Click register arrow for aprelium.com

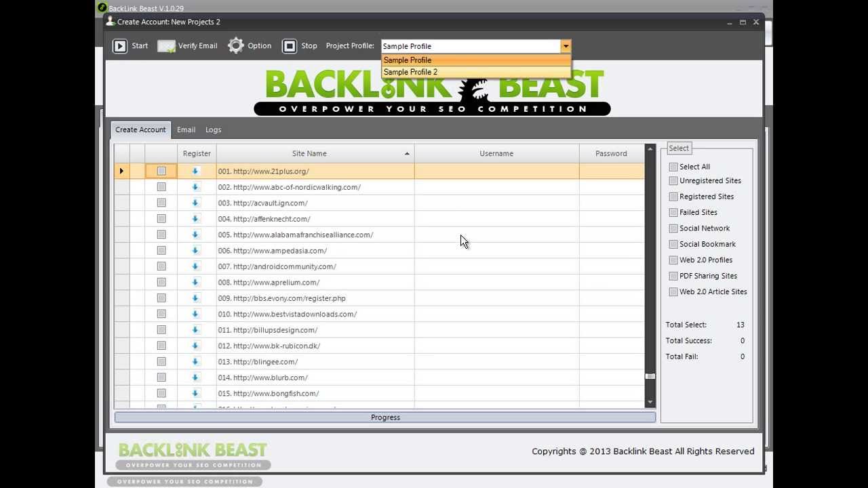[195, 282]
